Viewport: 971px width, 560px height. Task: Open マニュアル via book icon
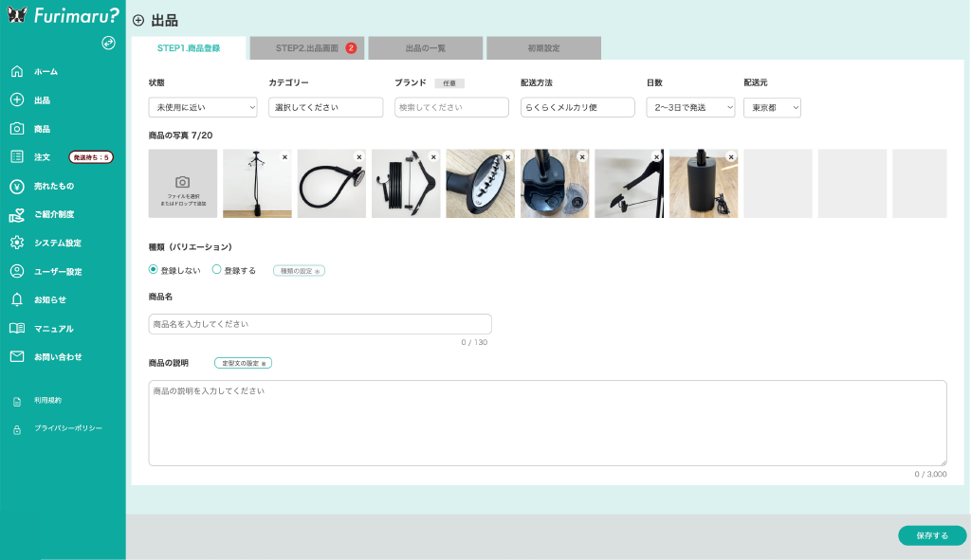coord(16,329)
